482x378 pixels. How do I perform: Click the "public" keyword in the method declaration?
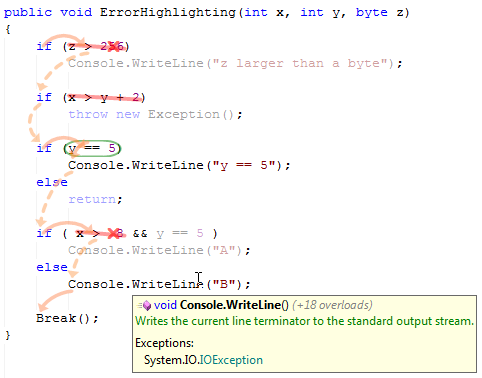(x=28, y=13)
